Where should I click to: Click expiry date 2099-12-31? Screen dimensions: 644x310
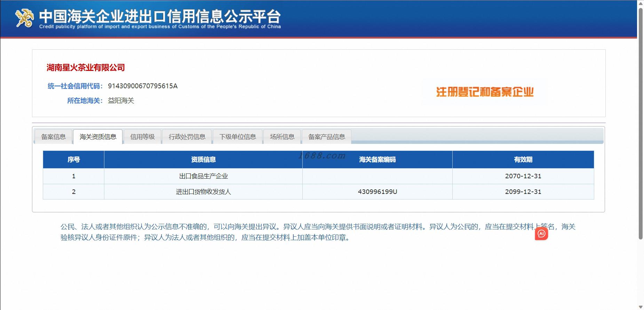[523, 191]
